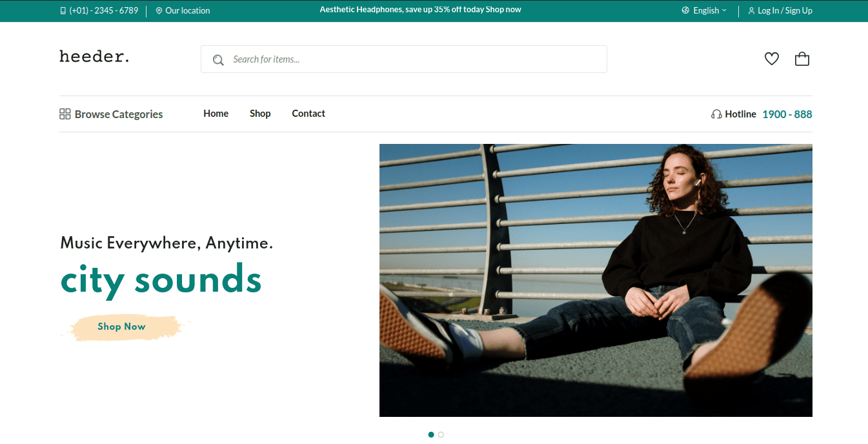
Task: Click the heeder. site logo
Action: point(94,57)
